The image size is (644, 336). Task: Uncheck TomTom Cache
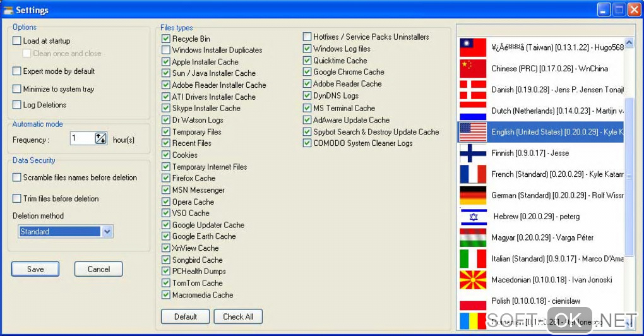166,283
